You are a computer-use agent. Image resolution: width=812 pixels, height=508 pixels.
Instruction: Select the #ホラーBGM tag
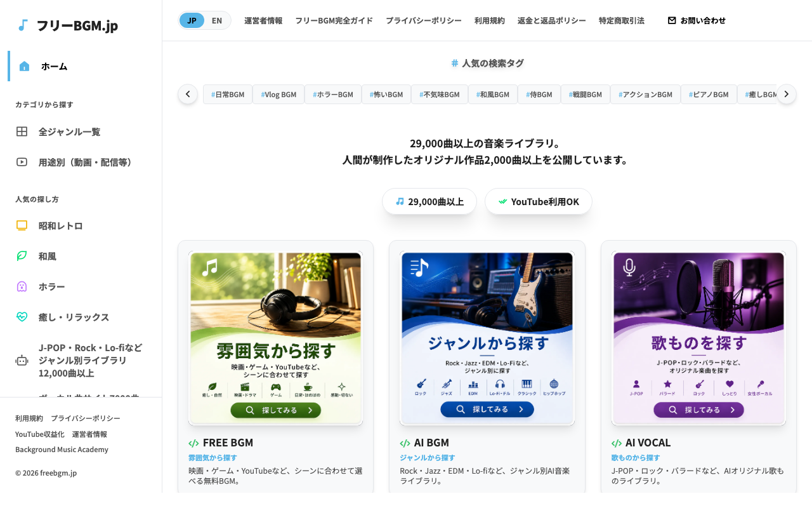pos(333,95)
